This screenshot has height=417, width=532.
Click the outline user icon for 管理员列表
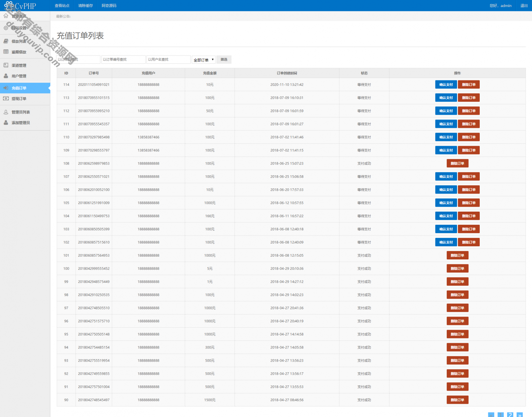[x=6, y=112]
